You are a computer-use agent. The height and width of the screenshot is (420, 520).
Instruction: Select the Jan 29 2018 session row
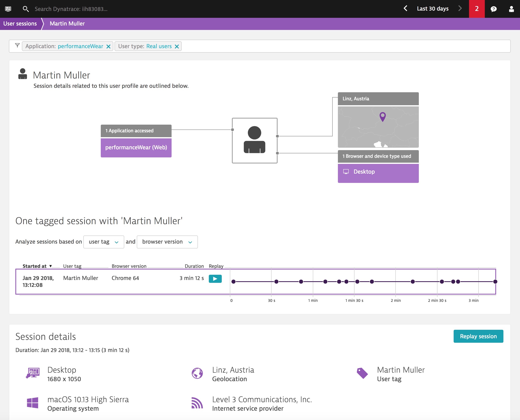[256, 282]
